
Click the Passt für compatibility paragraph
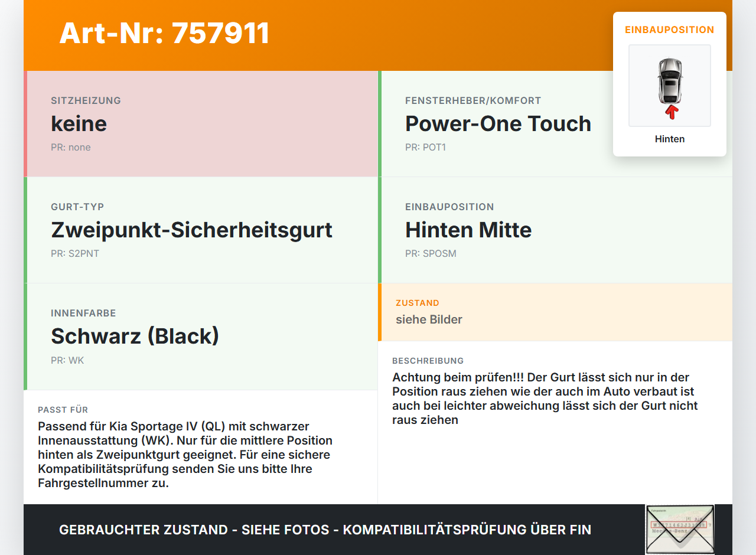(185, 455)
